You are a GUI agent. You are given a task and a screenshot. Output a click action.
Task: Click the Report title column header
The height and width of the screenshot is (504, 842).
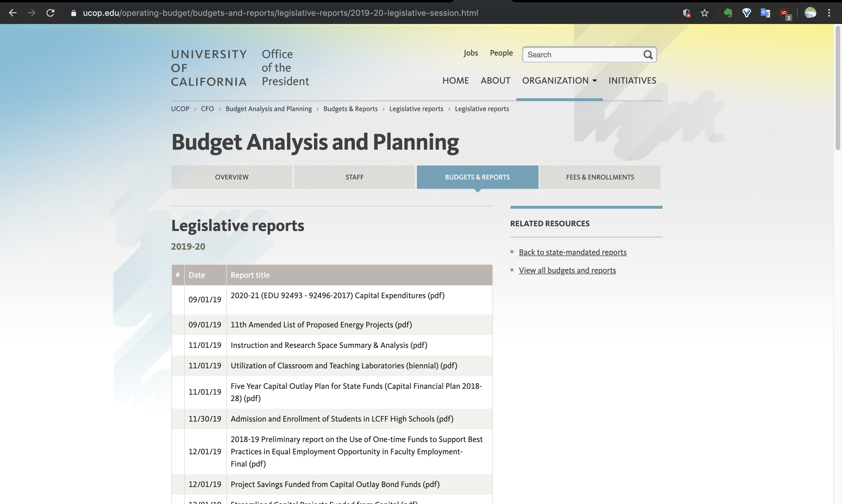359,275
